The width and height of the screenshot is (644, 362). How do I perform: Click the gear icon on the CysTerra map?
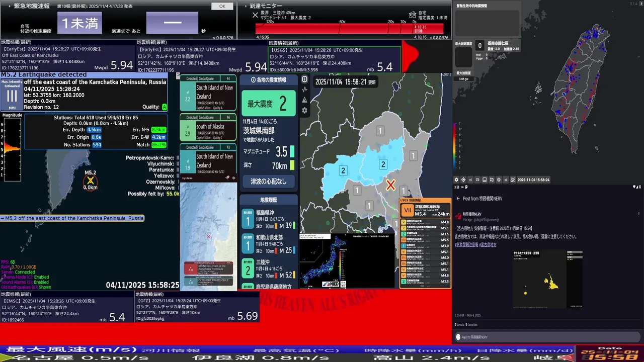234,177
